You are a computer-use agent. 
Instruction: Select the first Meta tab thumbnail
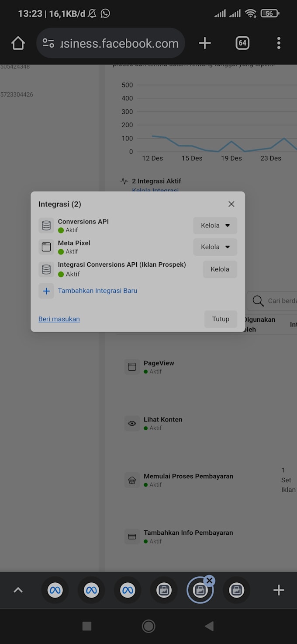[x=55, y=590]
